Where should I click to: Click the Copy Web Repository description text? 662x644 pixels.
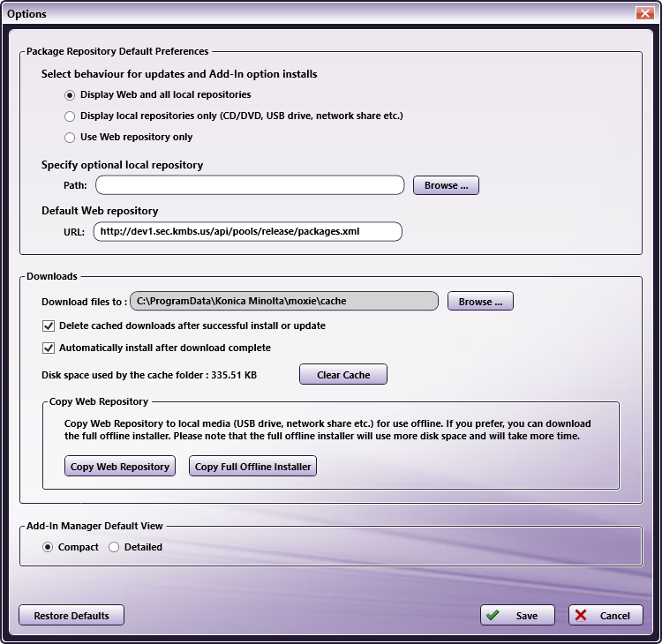pyautogui.click(x=327, y=430)
